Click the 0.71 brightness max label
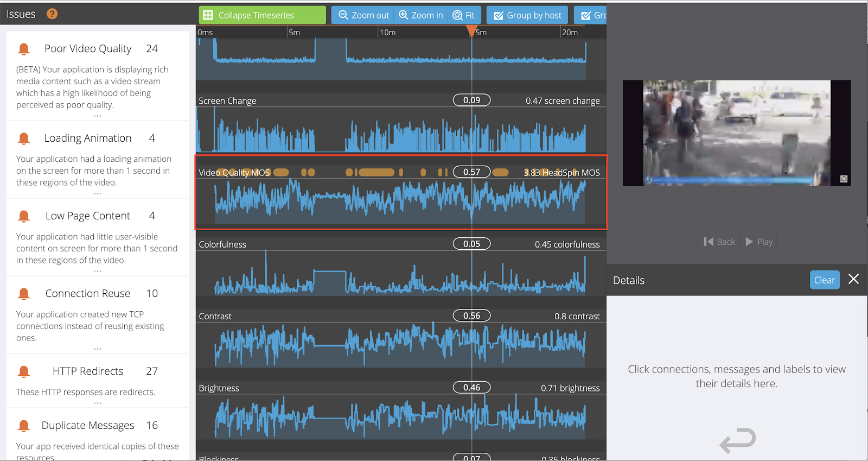The height and width of the screenshot is (461, 868). coord(570,388)
